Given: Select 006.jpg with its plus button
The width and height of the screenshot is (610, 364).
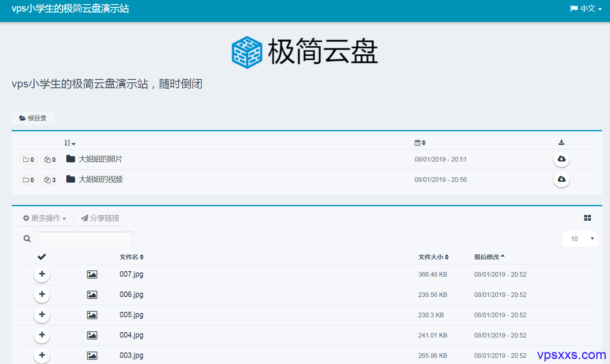Looking at the screenshot, I should [x=42, y=294].
